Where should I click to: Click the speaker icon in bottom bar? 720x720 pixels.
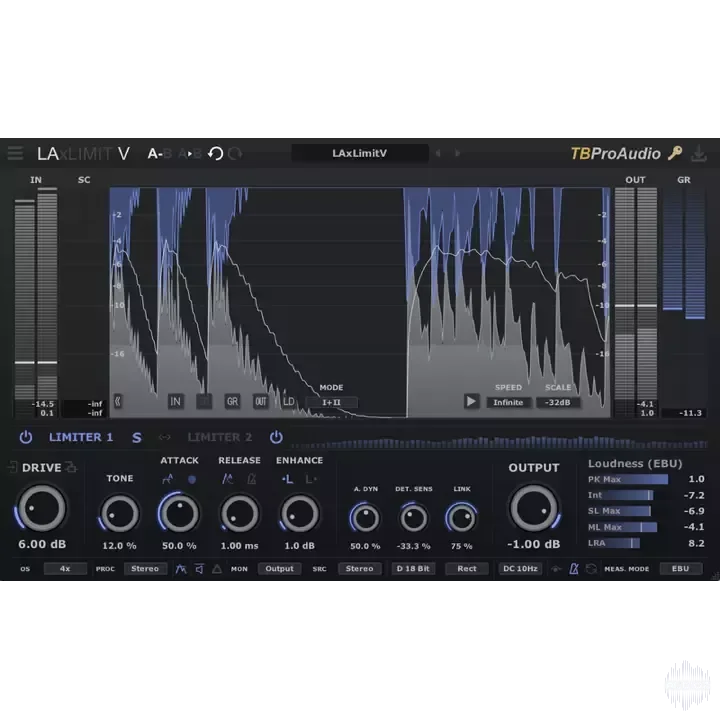click(200, 569)
